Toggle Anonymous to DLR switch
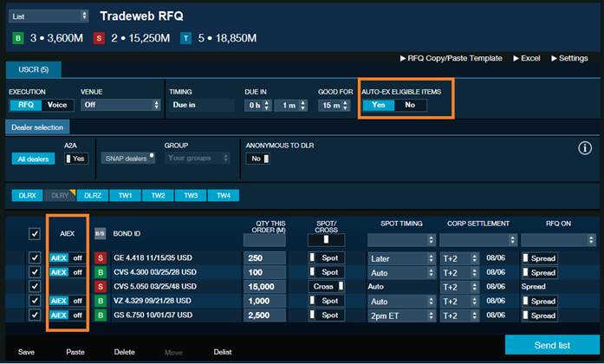 pyautogui.click(x=257, y=159)
